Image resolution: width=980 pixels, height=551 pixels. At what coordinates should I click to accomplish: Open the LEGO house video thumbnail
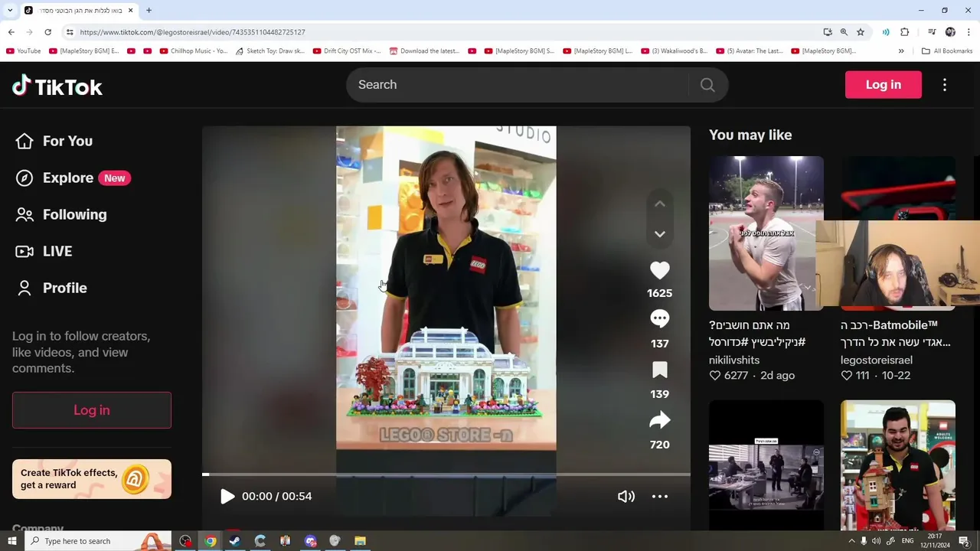[x=898, y=465]
